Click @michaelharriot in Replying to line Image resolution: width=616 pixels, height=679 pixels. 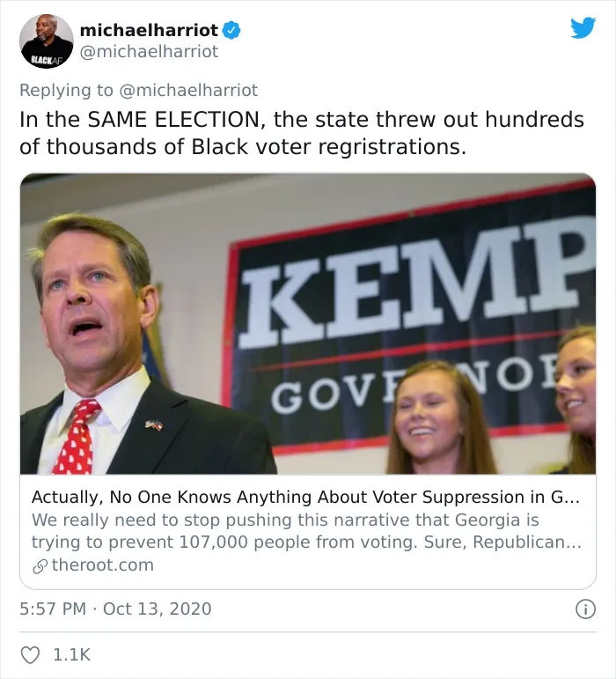click(188, 91)
